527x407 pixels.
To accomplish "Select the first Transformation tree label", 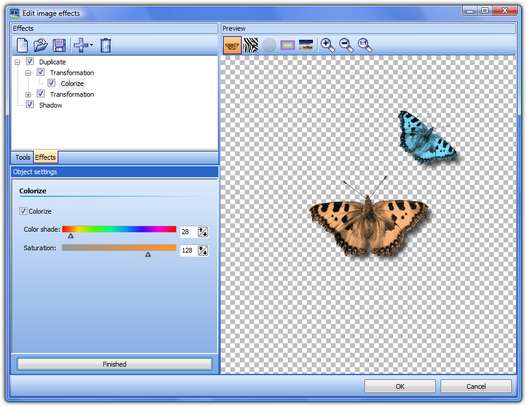I will point(72,73).
